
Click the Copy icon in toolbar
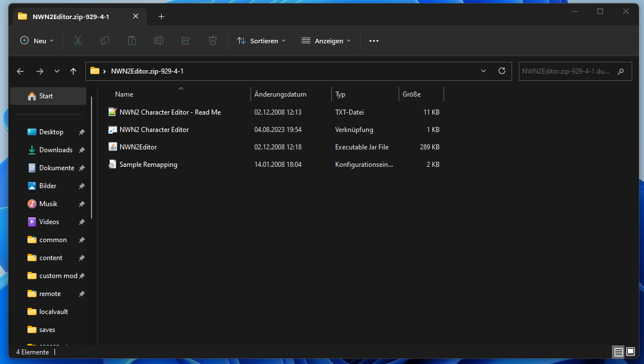tap(105, 40)
